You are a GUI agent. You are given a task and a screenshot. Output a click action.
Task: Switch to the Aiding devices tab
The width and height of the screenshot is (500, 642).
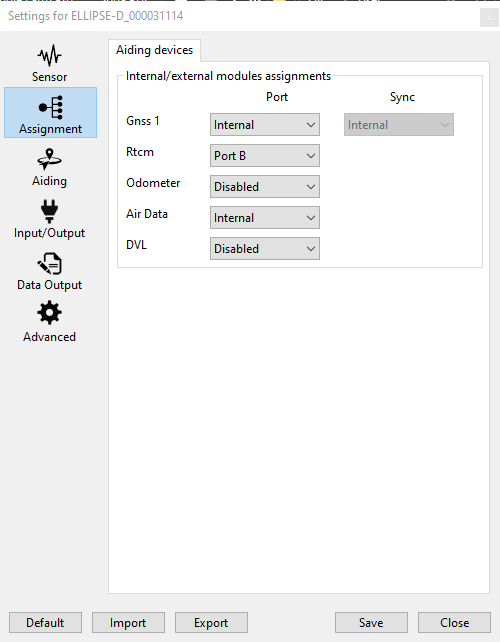pos(154,50)
